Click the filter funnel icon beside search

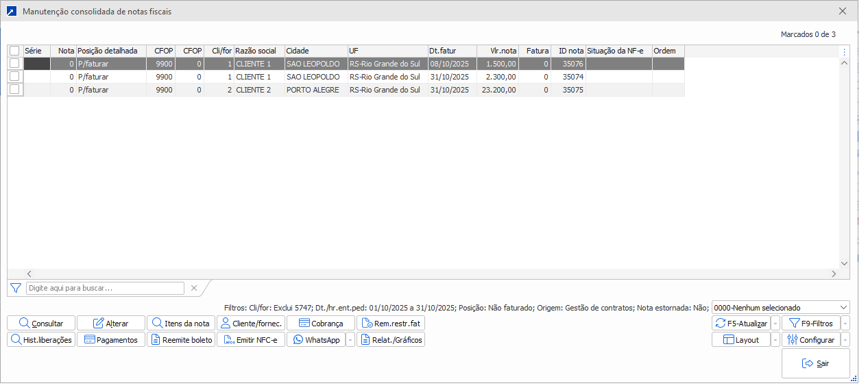pyautogui.click(x=16, y=288)
